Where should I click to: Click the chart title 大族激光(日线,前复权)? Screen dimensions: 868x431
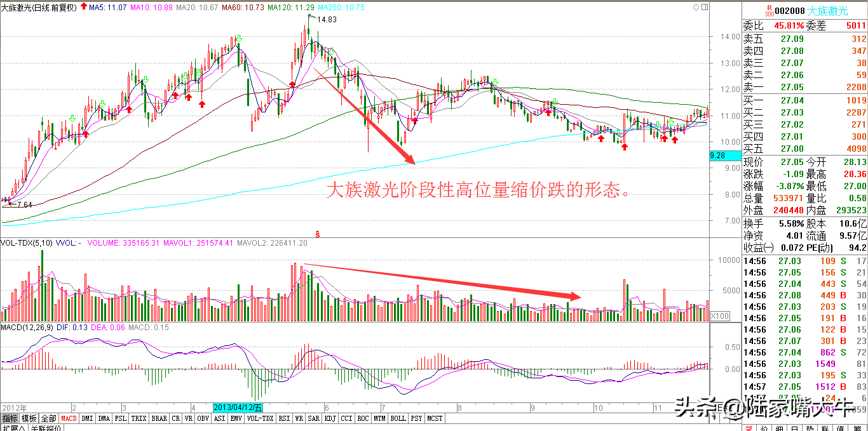tap(39, 8)
